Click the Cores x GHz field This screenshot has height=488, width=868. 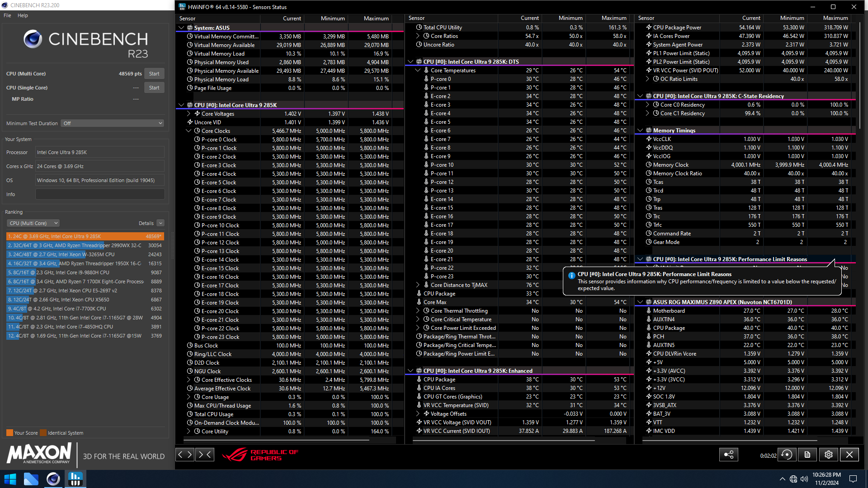100,166
